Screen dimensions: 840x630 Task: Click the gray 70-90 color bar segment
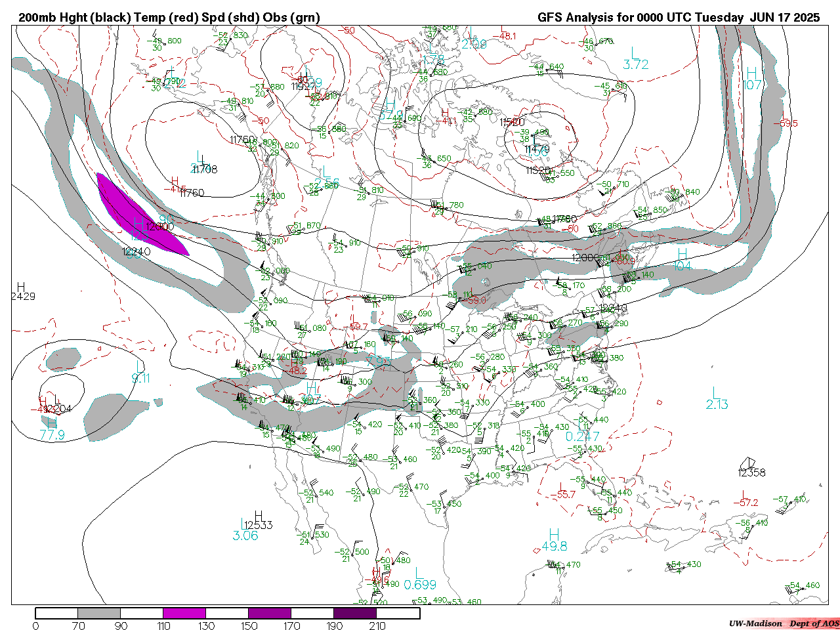98,613
